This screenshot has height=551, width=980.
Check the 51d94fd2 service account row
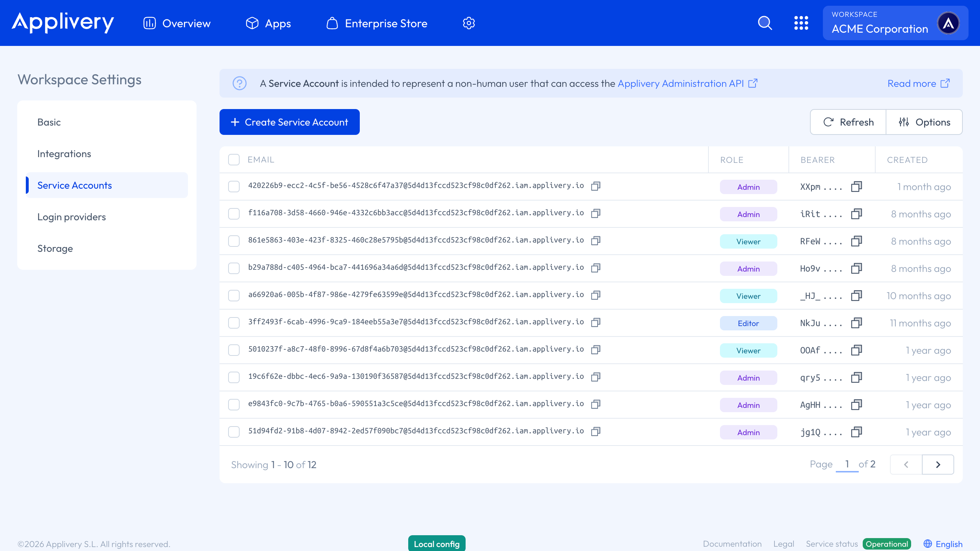(234, 432)
